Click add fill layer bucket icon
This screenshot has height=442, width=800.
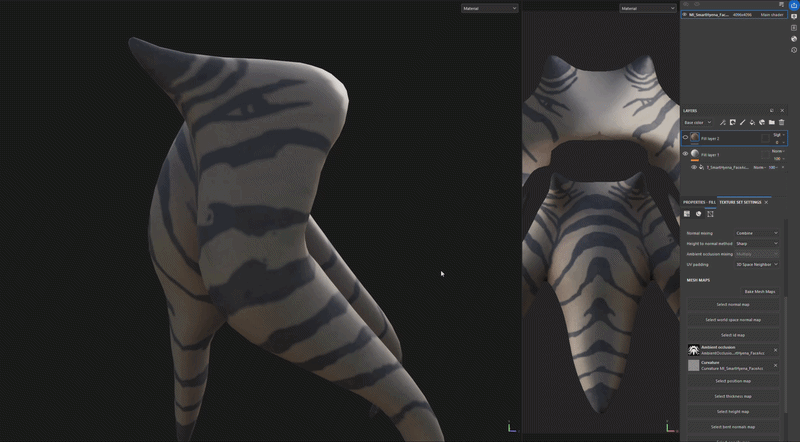[x=752, y=122]
